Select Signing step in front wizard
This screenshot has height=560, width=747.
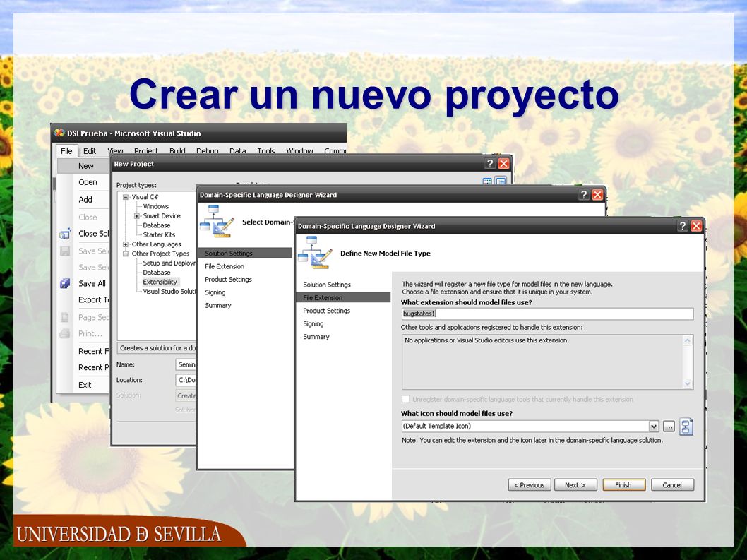(313, 323)
